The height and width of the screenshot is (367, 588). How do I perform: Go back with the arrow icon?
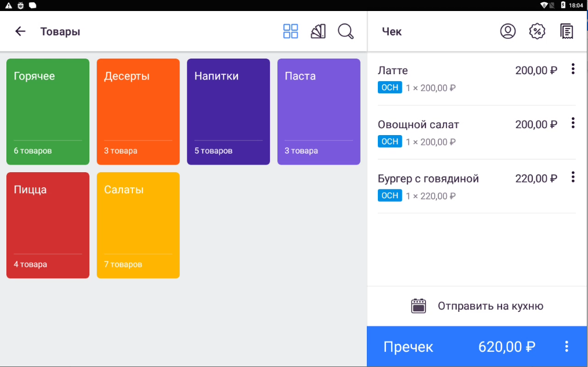click(x=20, y=31)
